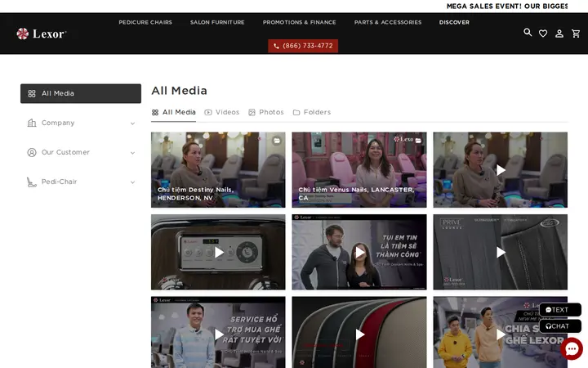Image resolution: width=588 pixels, height=368 pixels.
Task: Expand the Pedi-Chair section chevron
Action: (132, 182)
